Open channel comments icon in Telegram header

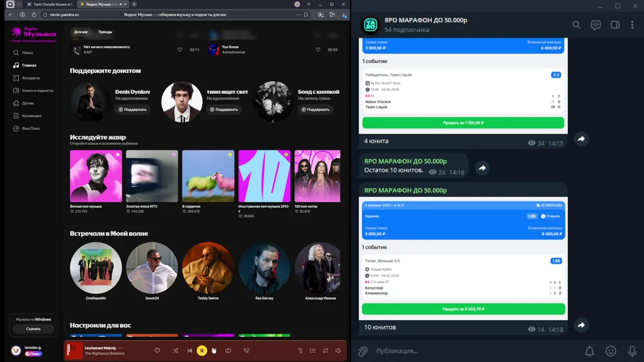coord(596,25)
